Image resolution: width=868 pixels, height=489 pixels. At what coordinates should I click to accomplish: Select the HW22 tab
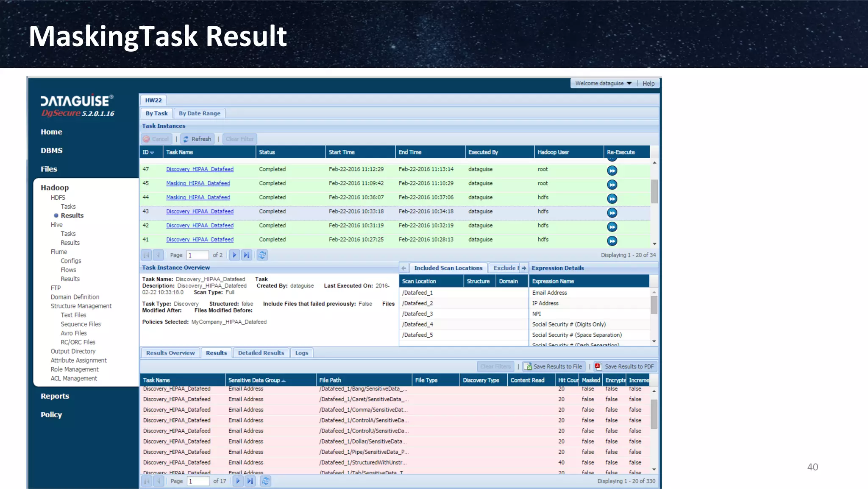(x=153, y=100)
